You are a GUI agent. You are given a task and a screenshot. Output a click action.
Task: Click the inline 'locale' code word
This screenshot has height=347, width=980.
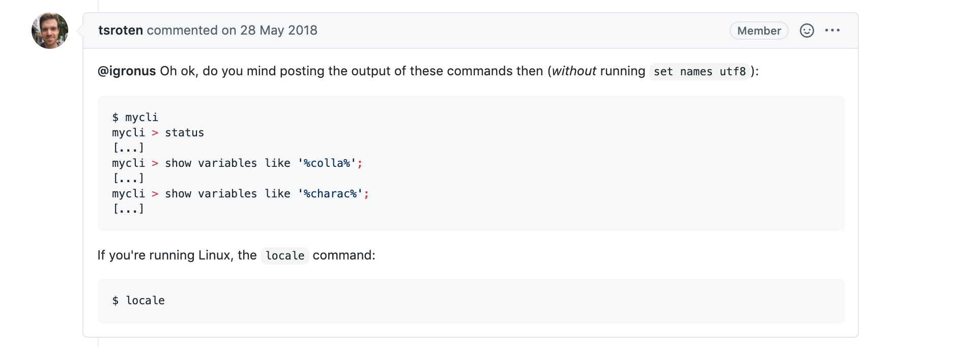(284, 255)
